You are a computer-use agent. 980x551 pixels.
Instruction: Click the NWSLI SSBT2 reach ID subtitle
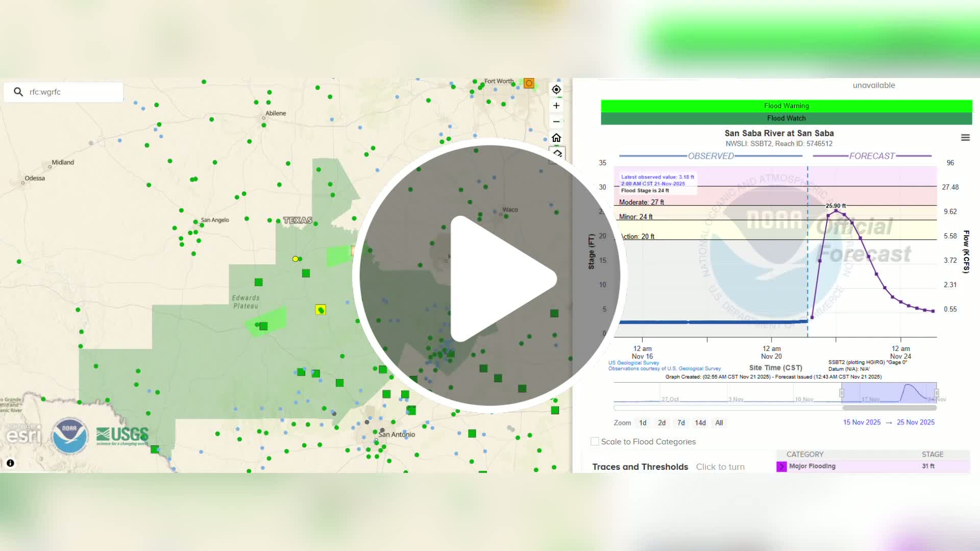(x=779, y=144)
